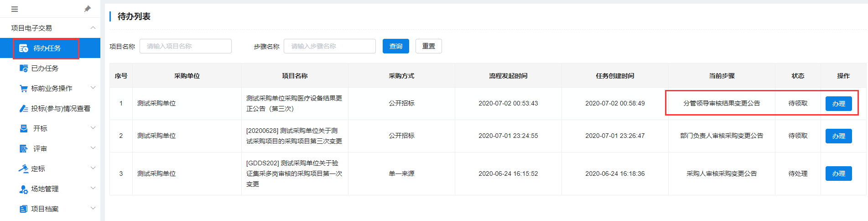Focus the 项目名称 input field

pos(186,46)
